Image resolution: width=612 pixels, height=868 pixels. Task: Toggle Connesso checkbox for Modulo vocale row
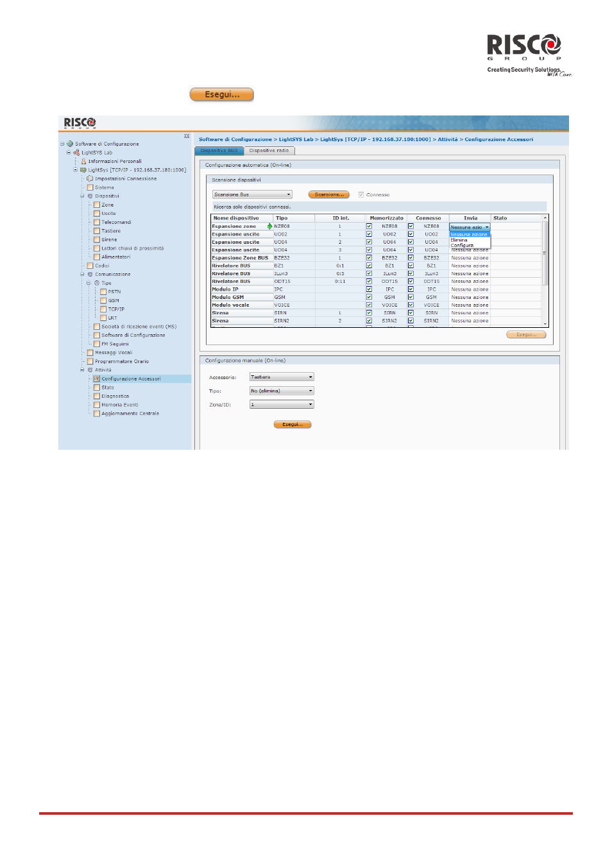point(411,305)
